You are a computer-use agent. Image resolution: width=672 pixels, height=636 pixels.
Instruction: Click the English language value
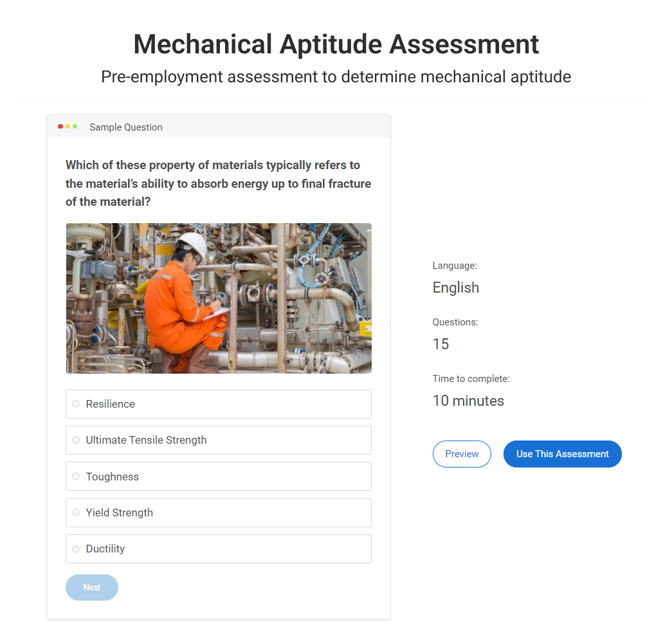point(455,287)
